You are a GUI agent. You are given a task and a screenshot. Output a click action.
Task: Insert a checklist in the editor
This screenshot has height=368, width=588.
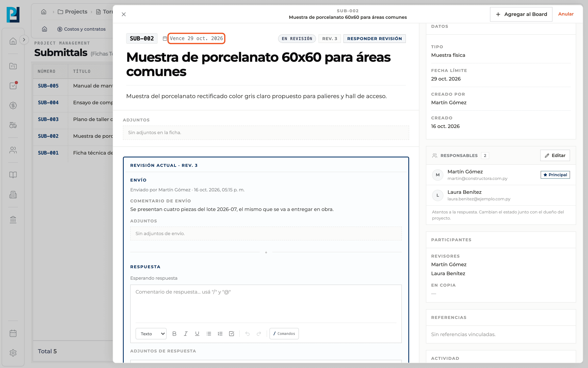(232, 334)
